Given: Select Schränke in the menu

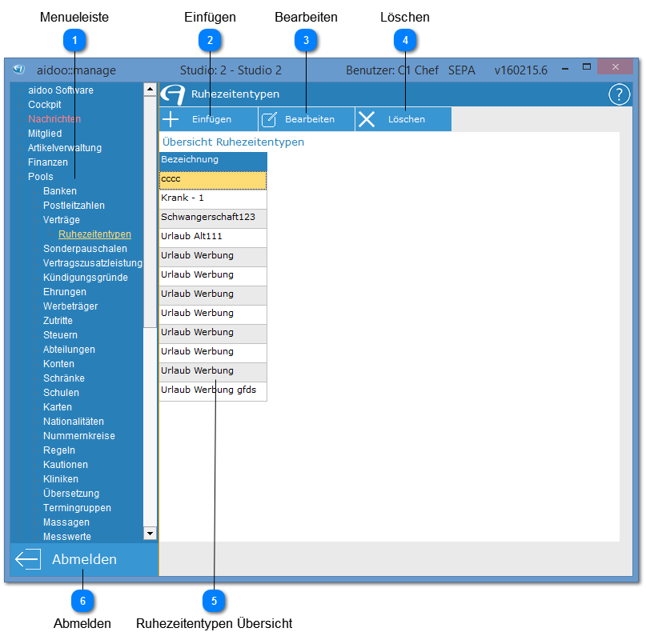Looking at the screenshot, I should 64,378.
